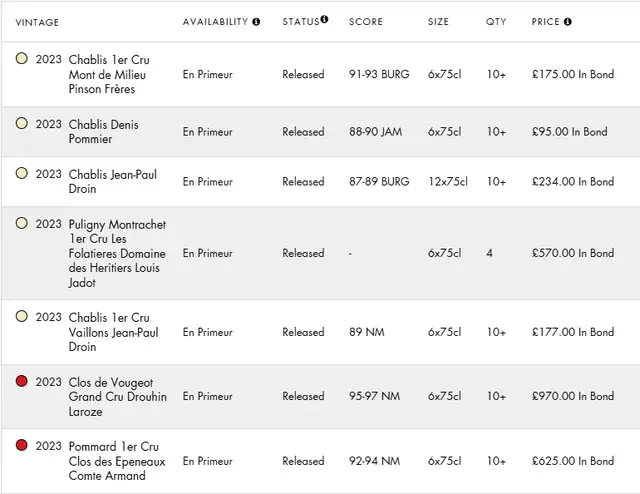This screenshot has width=640, height=494.
Task: Sort by the Score column header
Action: (365, 22)
